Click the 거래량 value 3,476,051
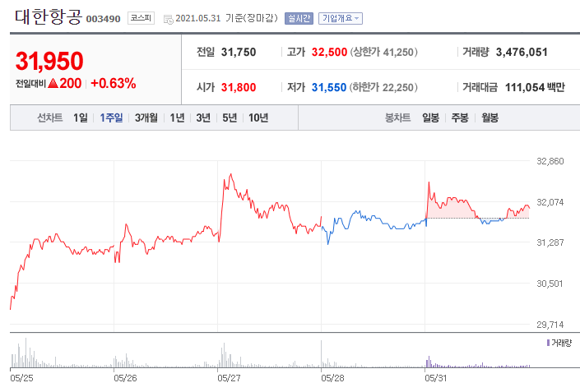The image size is (580, 392). [522, 52]
